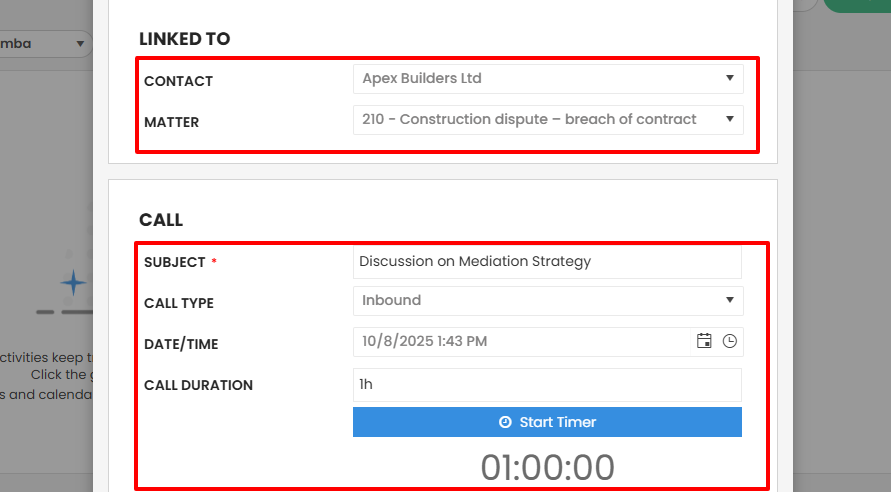The width and height of the screenshot is (891, 492).
Task: Click the CALL TYPE label
Action: pyautogui.click(x=179, y=303)
